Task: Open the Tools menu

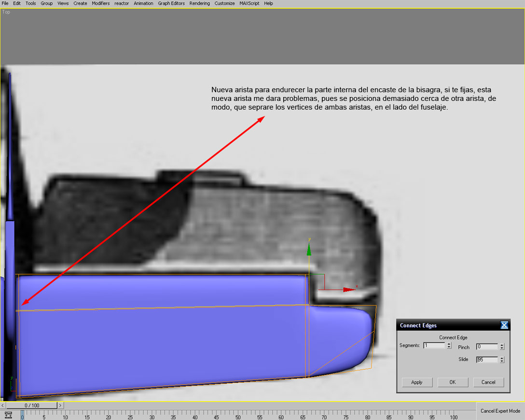Action: (x=30, y=3)
